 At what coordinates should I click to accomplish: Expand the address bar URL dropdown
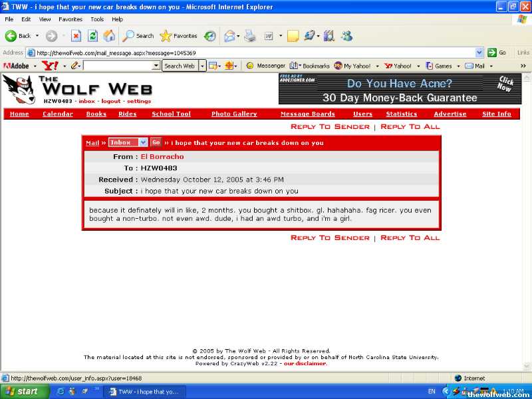pyautogui.click(x=479, y=53)
